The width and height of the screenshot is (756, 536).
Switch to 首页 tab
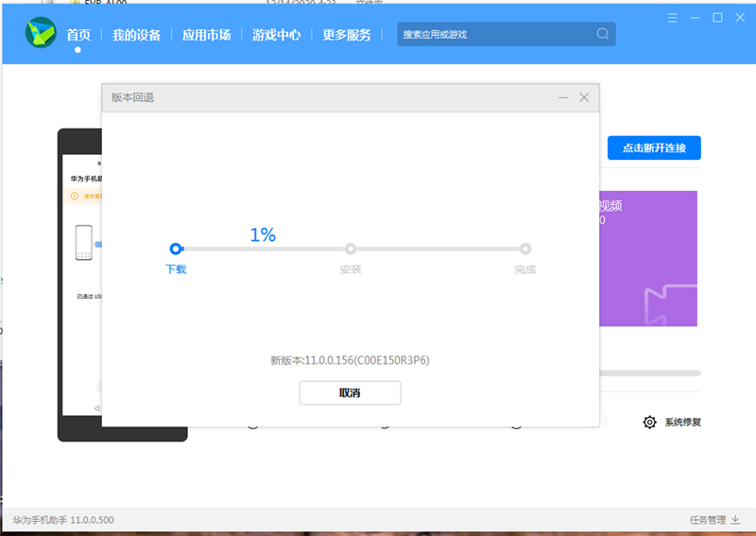pos(78,35)
